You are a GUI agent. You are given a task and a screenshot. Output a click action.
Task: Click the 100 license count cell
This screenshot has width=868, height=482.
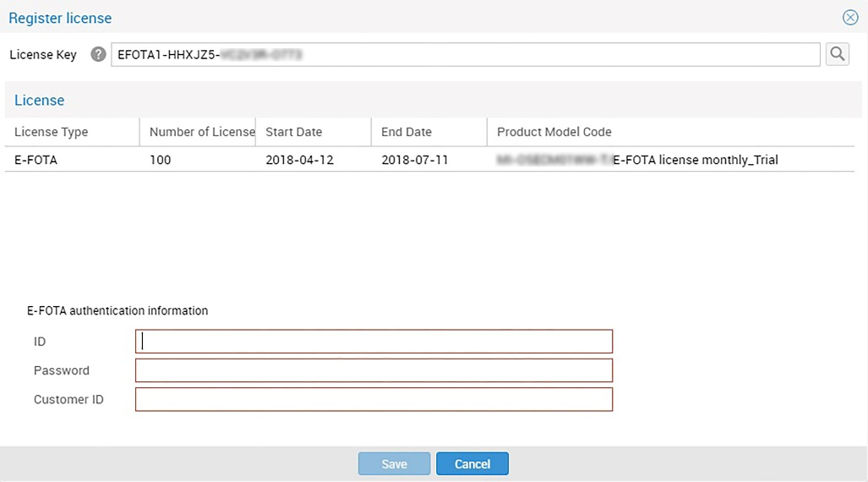(x=160, y=160)
